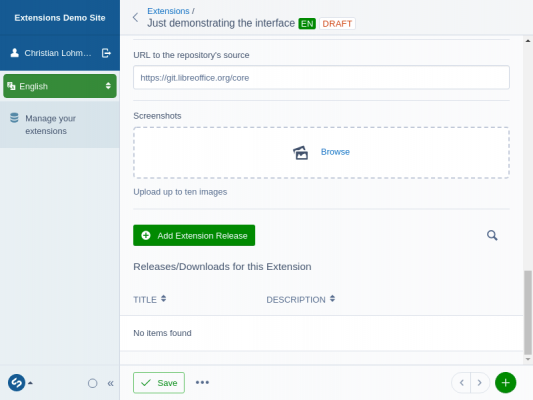Open the three-dots more actions menu
This screenshot has height=400, width=533.
pyautogui.click(x=202, y=382)
